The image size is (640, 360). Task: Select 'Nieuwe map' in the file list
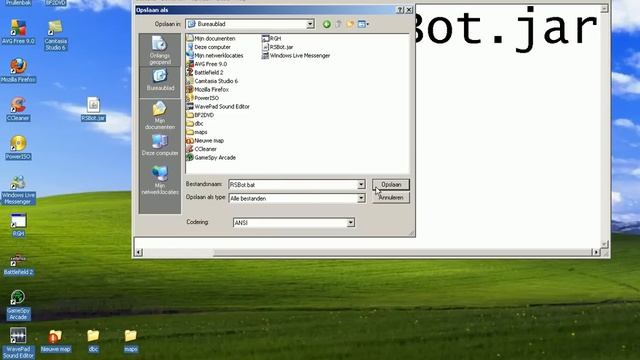[x=205, y=140]
